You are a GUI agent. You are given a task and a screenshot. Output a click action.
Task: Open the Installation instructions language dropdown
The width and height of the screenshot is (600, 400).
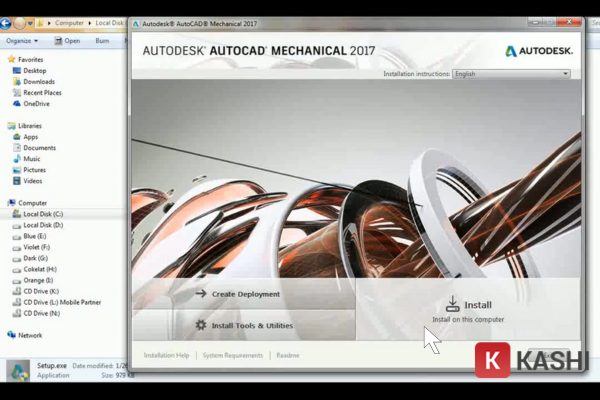pyautogui.click(x=565, y=74)
